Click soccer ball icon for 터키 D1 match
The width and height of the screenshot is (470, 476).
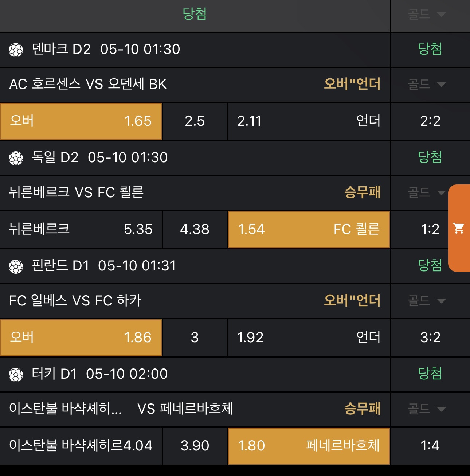click(x=16, y=374)
